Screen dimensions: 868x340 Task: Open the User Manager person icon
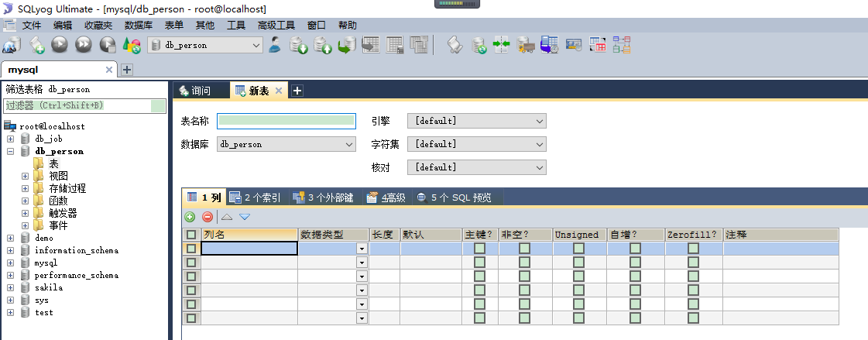(x=275, y=45)
